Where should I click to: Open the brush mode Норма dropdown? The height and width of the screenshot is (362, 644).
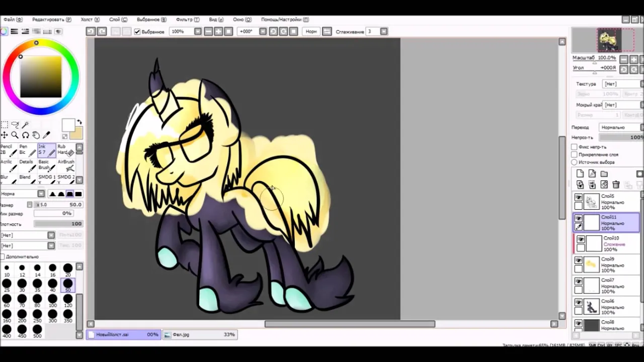coord(41,194)
